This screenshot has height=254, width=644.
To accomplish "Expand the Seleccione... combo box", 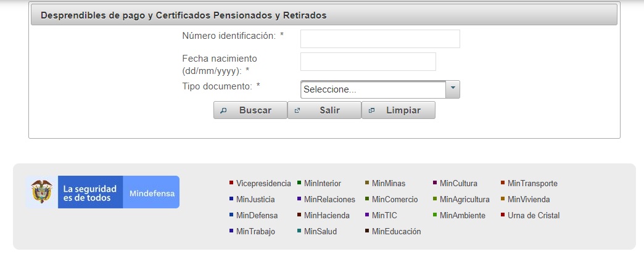I will pos(373,89).
